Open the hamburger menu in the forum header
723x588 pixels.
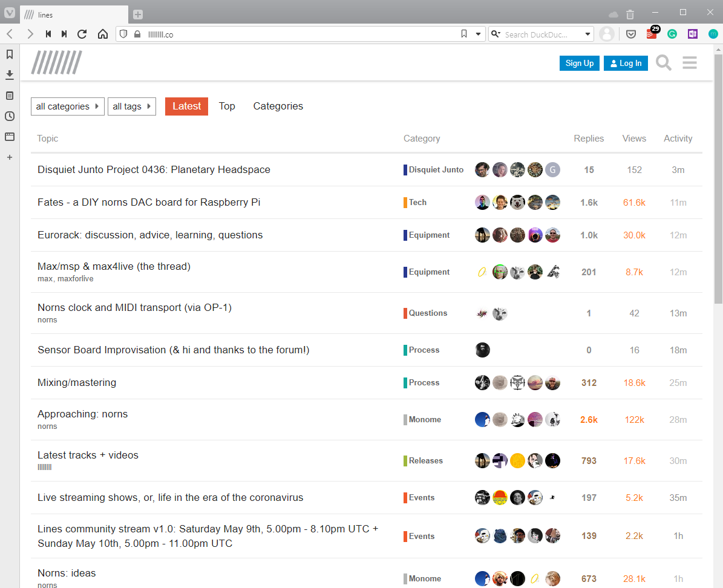690,63
